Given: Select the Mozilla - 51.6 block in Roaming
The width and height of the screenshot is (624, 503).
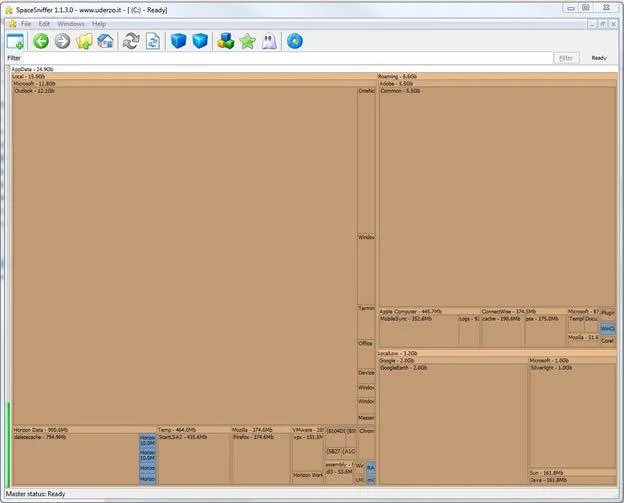Looking at the screenshot, I should click(x=583, y=340).
